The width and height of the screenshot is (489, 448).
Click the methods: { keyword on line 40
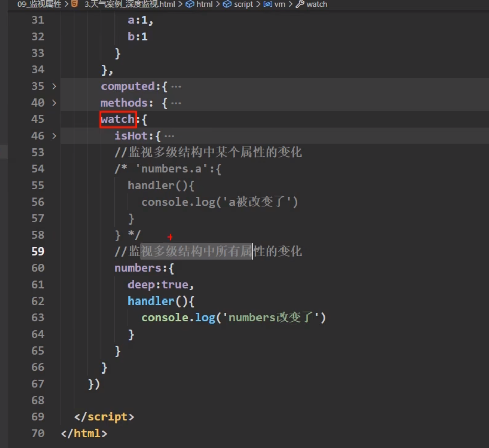click(134, 103)
